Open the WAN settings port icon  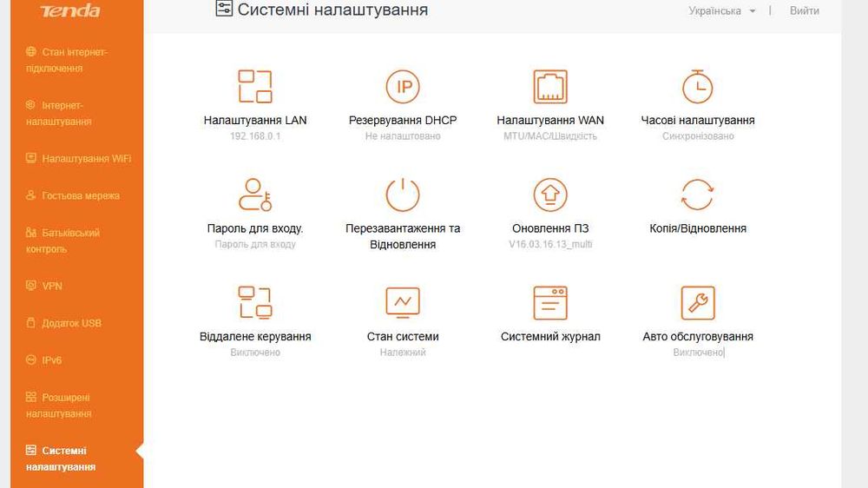click(x=550, y=87)
